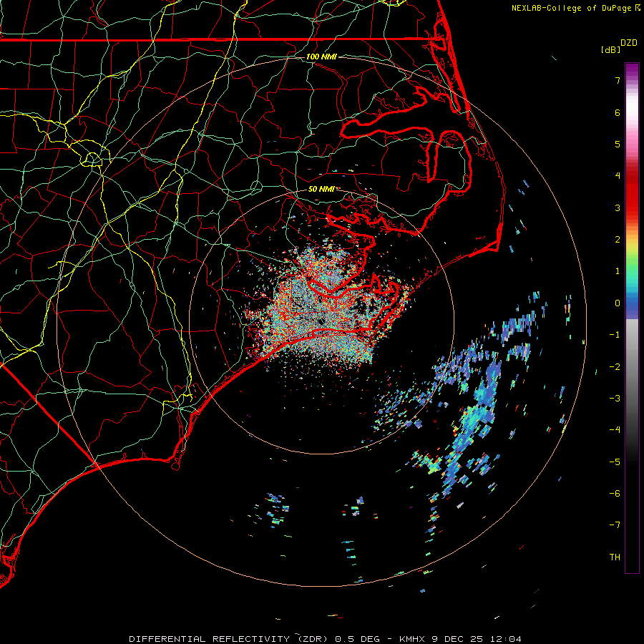Click the positive 4 scale value
The height and width of the screenshot is (644, 644).
(618, 176)
